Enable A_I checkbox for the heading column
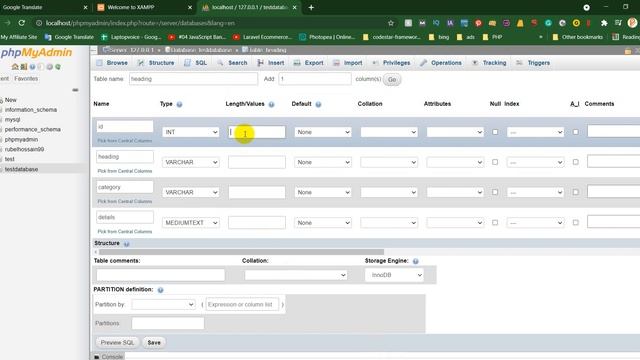The height and width of the screenshot is (360, 640). pyautogui.click(x=576, y=162)
